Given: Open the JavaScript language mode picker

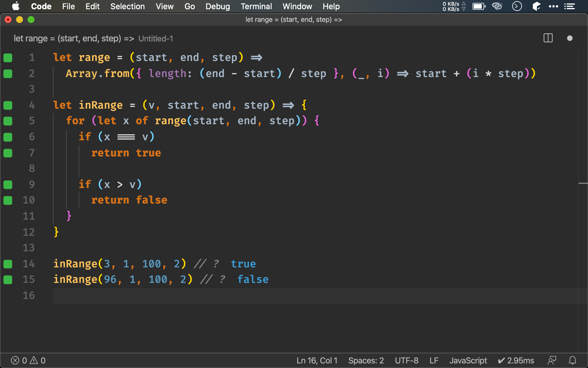Looking at the screenshot, I should (468, 360).
